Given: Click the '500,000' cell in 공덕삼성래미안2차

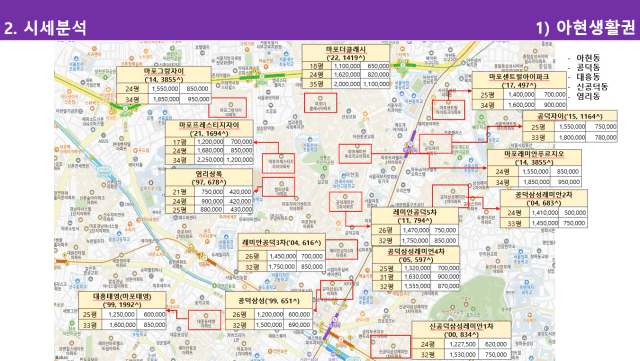Looking at the screenshot, I should [x=573, y=212].
